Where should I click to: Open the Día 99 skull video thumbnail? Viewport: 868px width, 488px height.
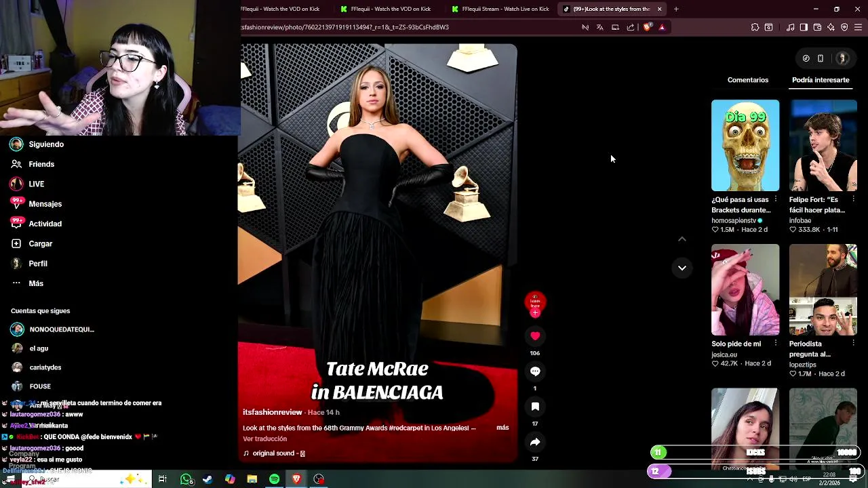coord(745,145)
